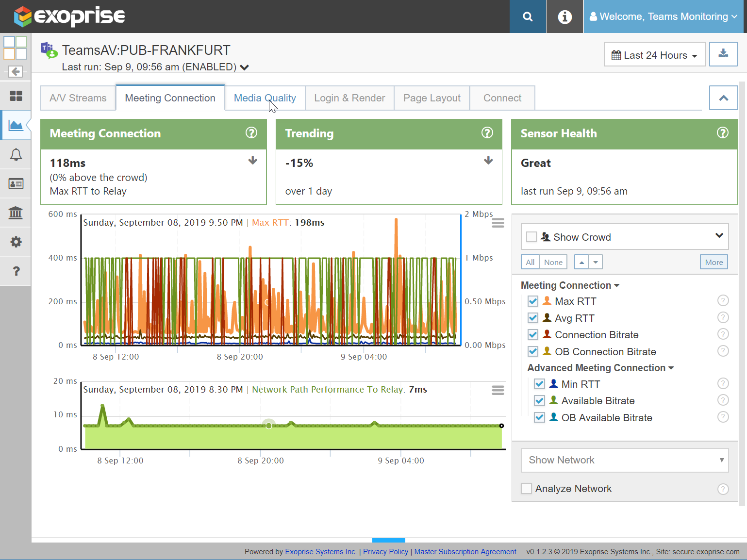Uncheck the OB Available Bitrate series
Image resolution: width=747 pixels, height=560 pixels.
[x=539, y=417]
